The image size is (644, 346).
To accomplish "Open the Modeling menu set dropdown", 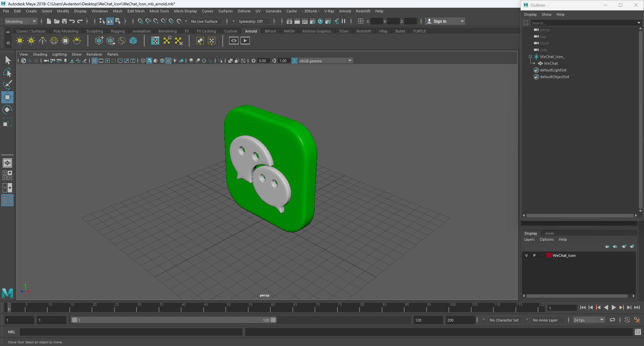I will click(21, 21).
